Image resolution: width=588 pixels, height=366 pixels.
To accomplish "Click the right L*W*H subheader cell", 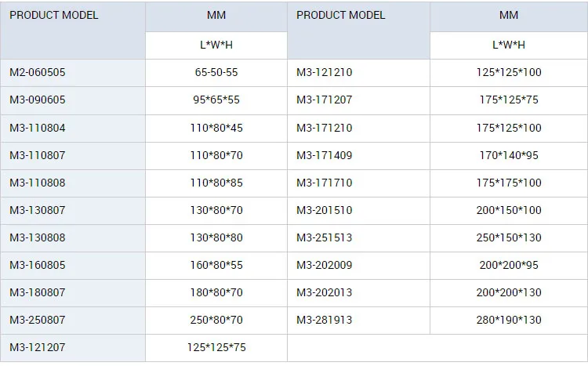I will coord(509,45).
